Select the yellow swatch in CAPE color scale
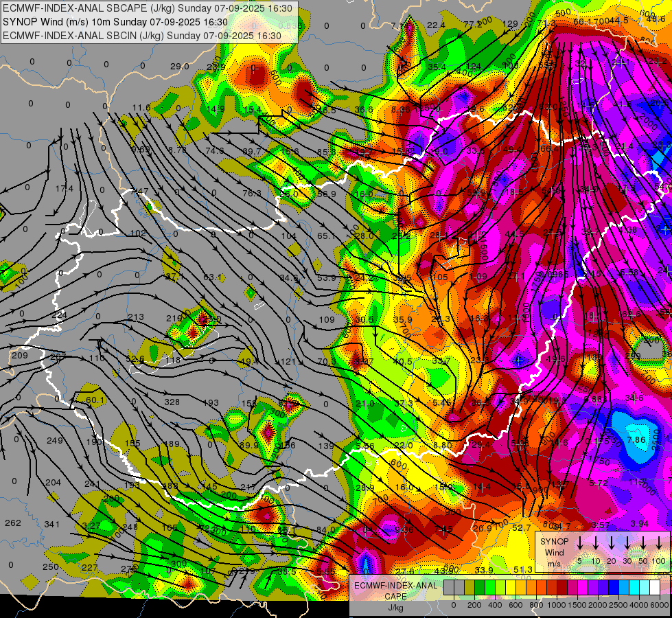The height and width of the screenshot is (618, 672). tap(511, 587)
